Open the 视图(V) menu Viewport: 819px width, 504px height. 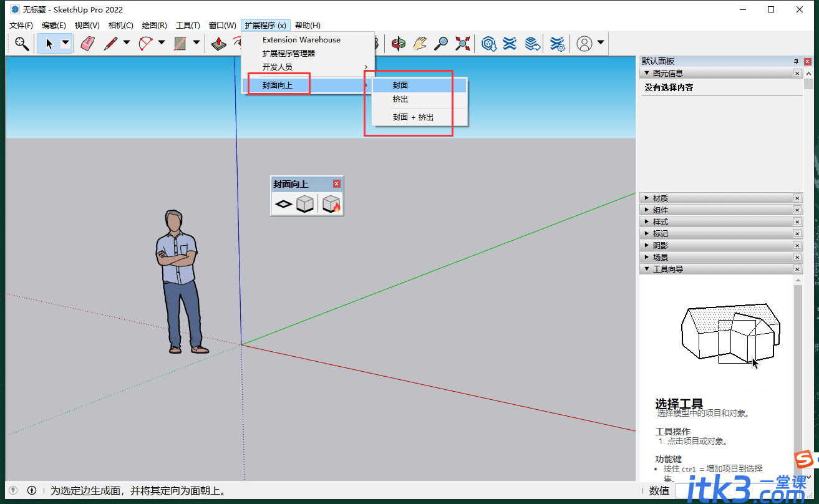87,26
